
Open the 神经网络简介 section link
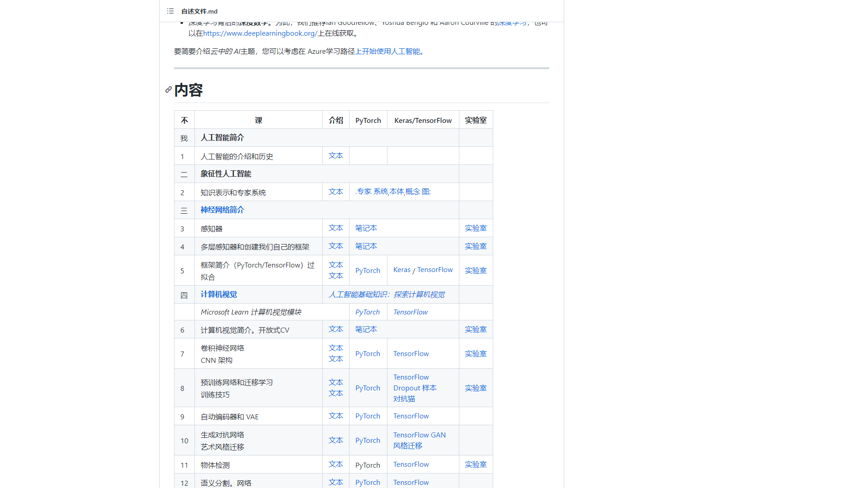coord(222,210)
